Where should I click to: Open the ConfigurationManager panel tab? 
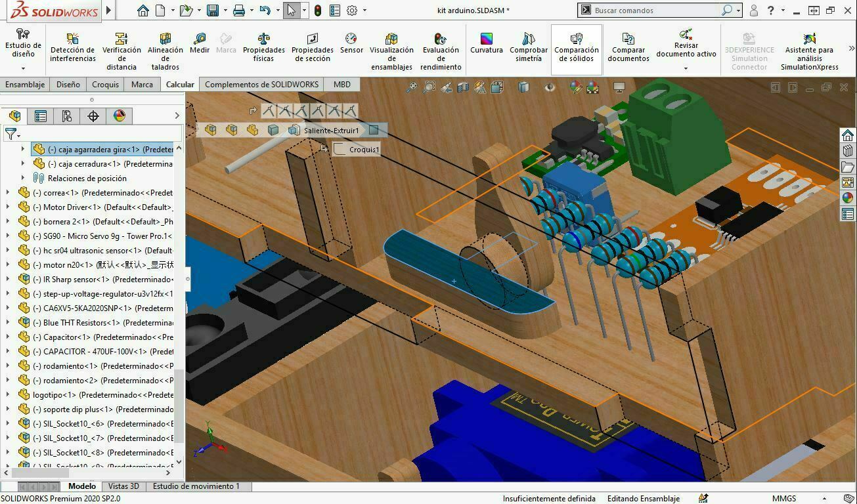[x=66, y=116]
